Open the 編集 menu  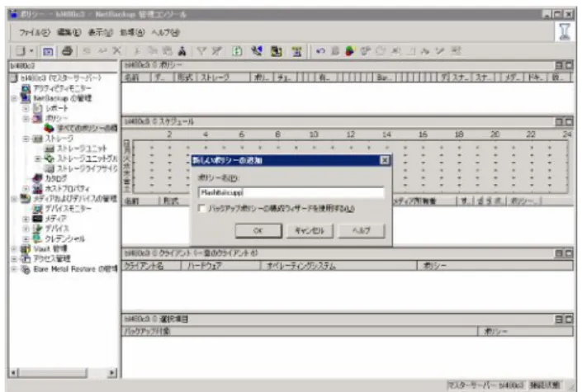click(x=69, y=33)
